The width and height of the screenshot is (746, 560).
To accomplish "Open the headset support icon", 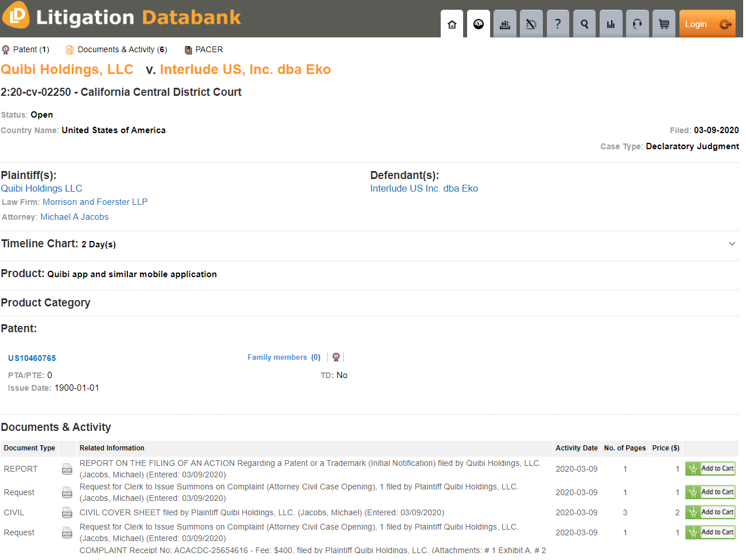I will pos(637,24).
